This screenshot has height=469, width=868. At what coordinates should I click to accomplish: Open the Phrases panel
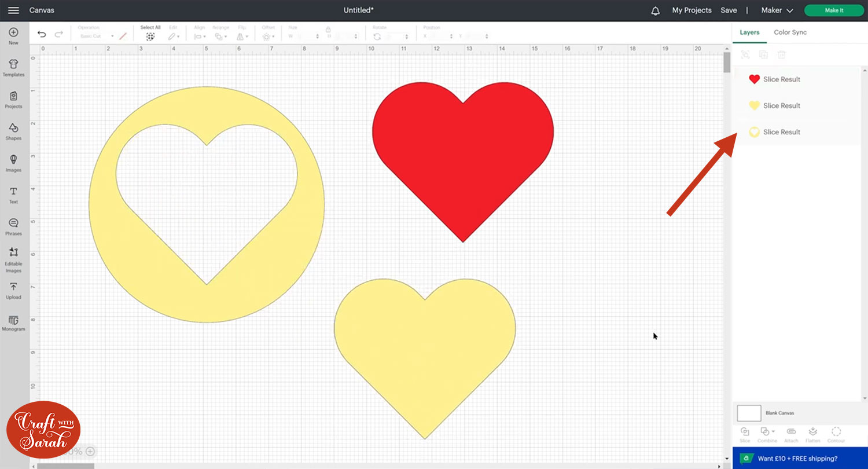click(x=13, y=227)
